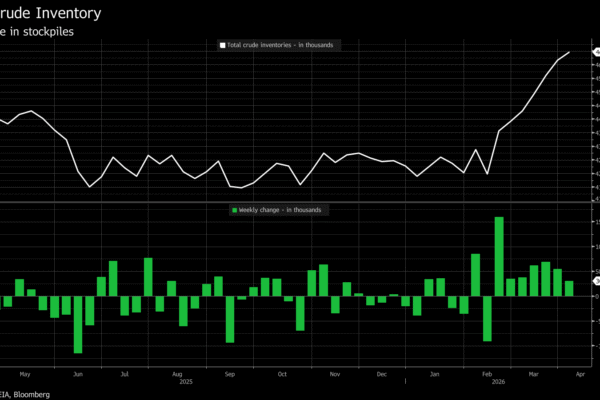Click the Sep label on the time axis
This screenshot has height=400, width=600.
click(230, 374)
